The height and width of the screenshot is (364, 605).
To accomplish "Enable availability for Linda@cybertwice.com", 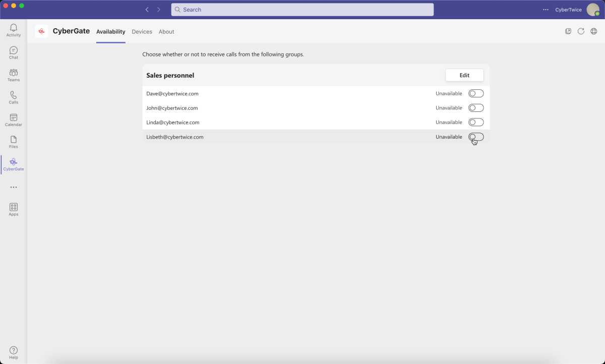I will coord(476,122).
